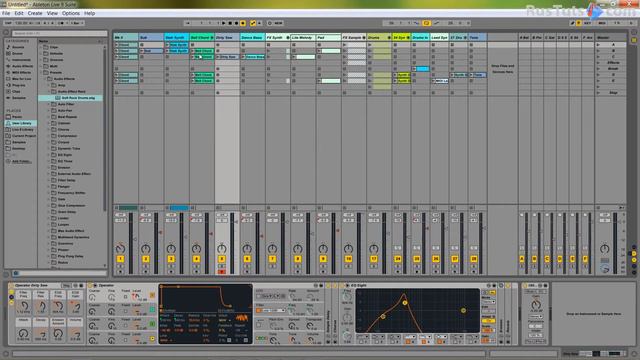Select EQ Eight filter dot 2

[405, 303]
